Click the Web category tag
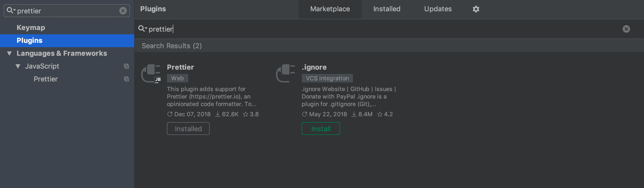The width and height of the screenshot is (644, 188). tap(177, 78)
